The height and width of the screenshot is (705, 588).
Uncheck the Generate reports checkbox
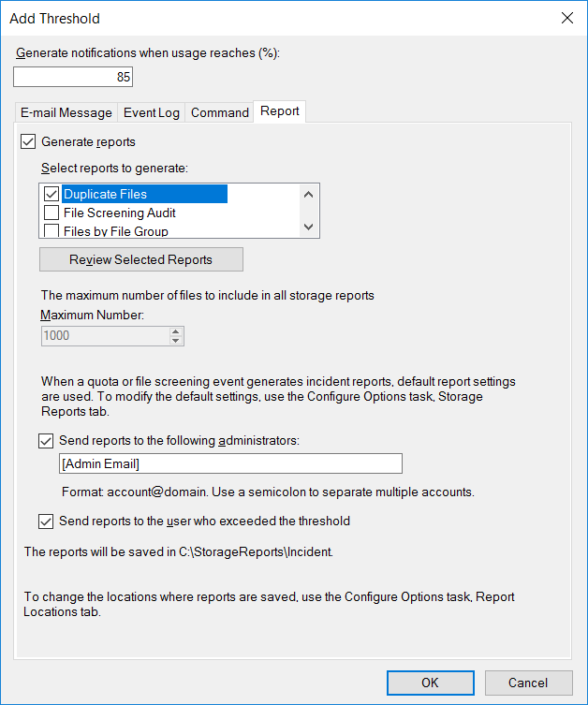pos(28,141)
